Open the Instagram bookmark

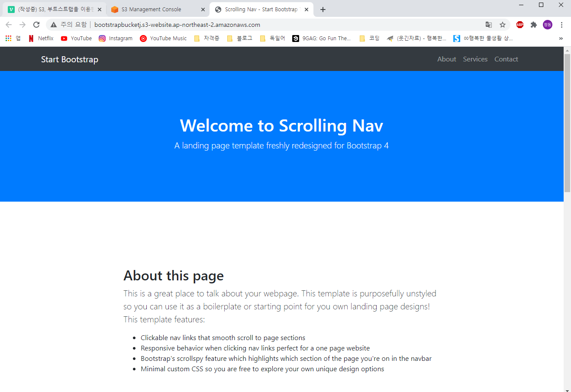pyautogui.click(x=116, y=39)
